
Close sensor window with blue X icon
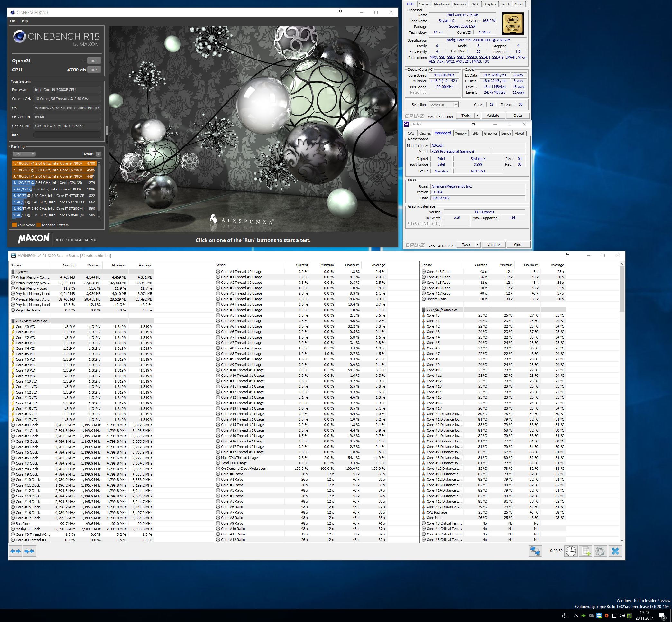coord(615,551)
